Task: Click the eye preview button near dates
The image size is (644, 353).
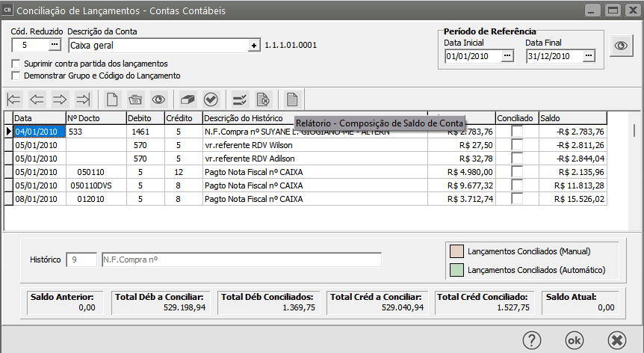Action: click(x=620, y=46)
